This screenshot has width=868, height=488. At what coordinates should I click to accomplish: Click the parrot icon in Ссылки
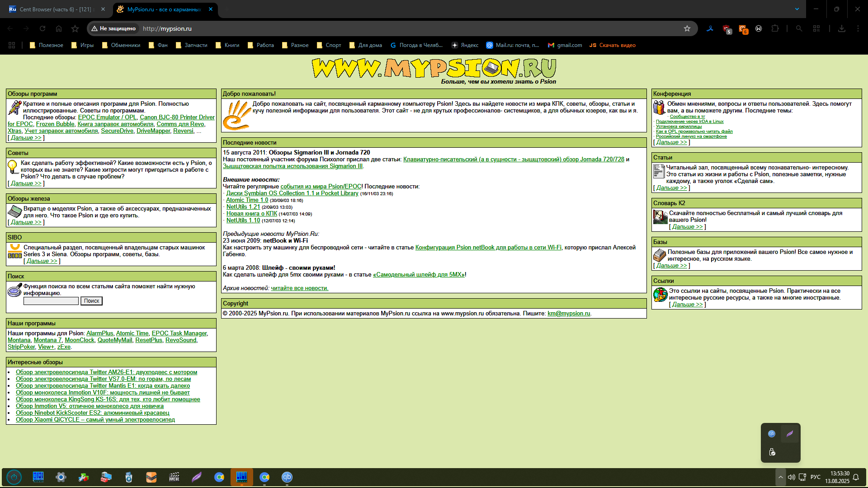coord(660,295)
